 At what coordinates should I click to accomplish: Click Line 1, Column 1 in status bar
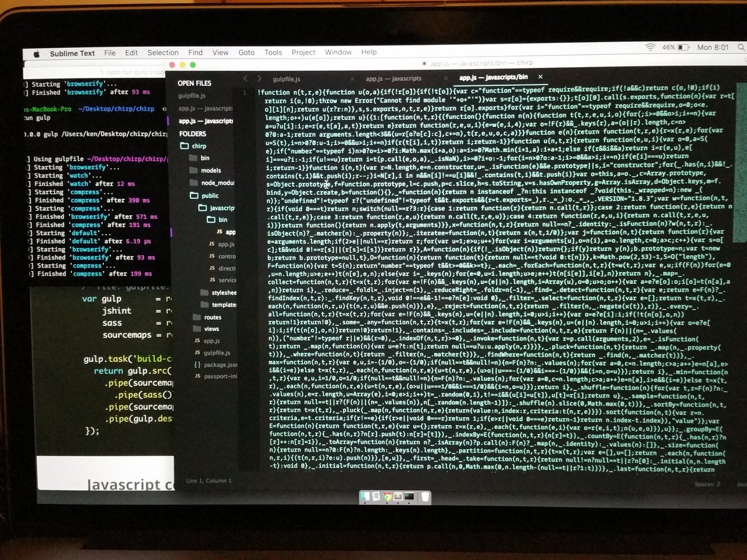point(209,480)
